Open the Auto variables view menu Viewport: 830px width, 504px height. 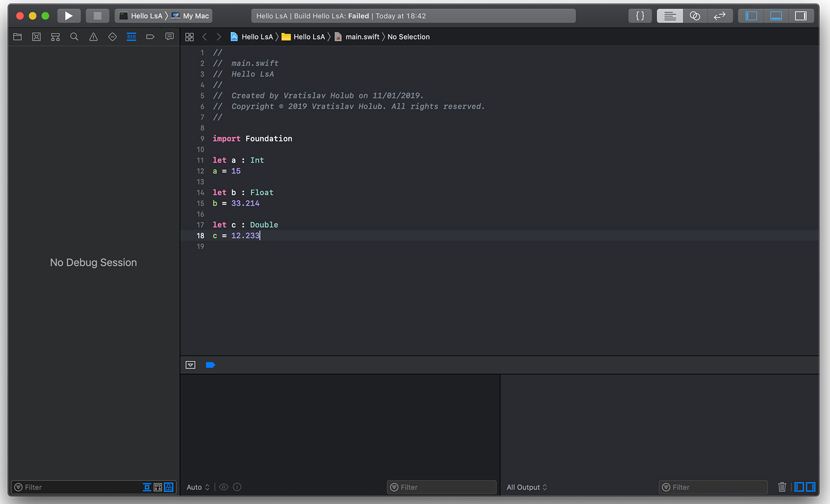coord(198,487)
